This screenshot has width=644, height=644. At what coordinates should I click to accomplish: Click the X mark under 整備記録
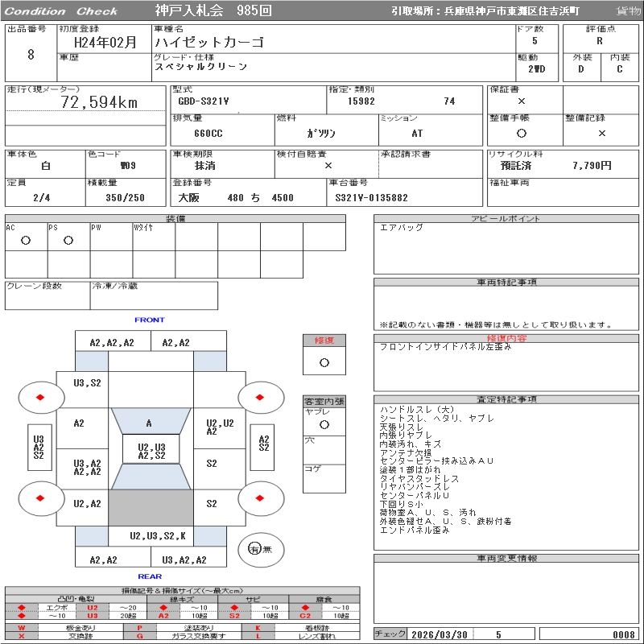601,134
